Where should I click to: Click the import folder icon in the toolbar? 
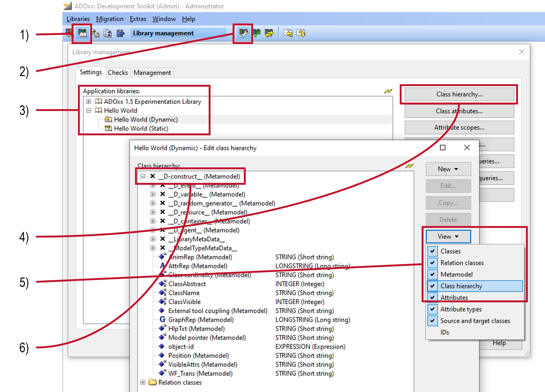pos(288,33)
